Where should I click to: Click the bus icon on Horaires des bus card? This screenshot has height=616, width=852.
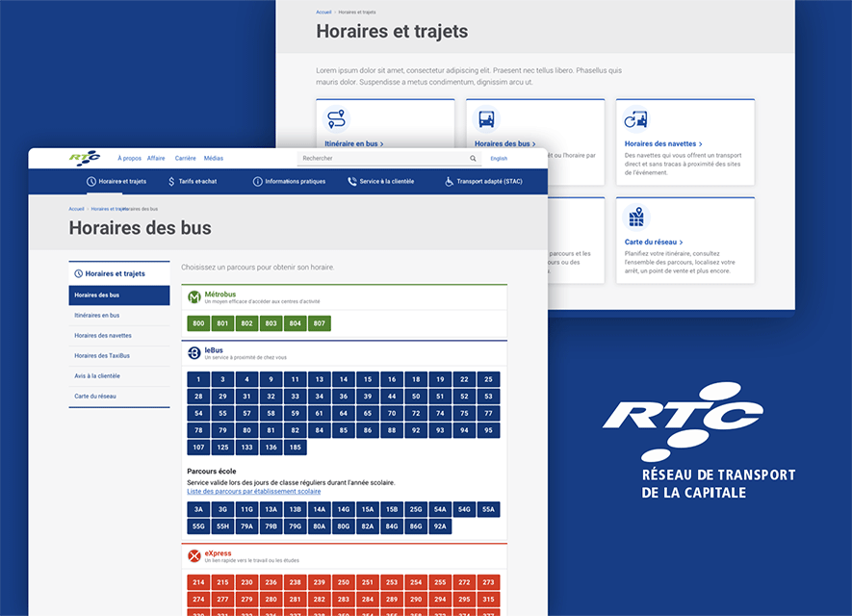[x=486, y=119]
